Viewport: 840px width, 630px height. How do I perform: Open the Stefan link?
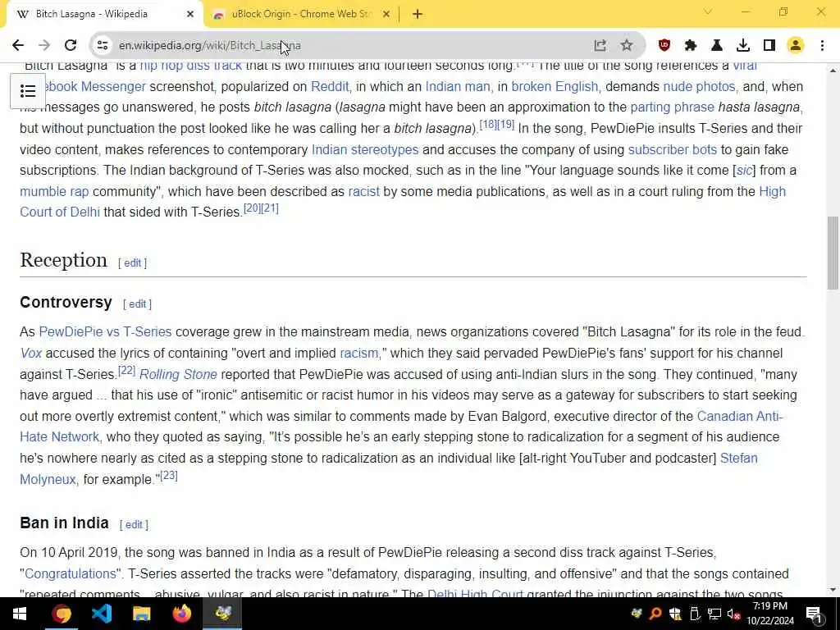coord(739,459)
